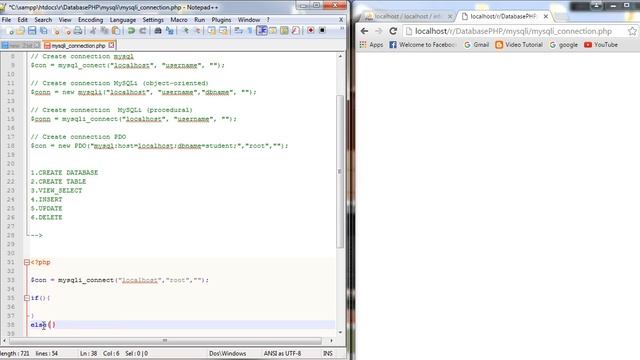Create a new file in Notepad++

click(9, 31)
